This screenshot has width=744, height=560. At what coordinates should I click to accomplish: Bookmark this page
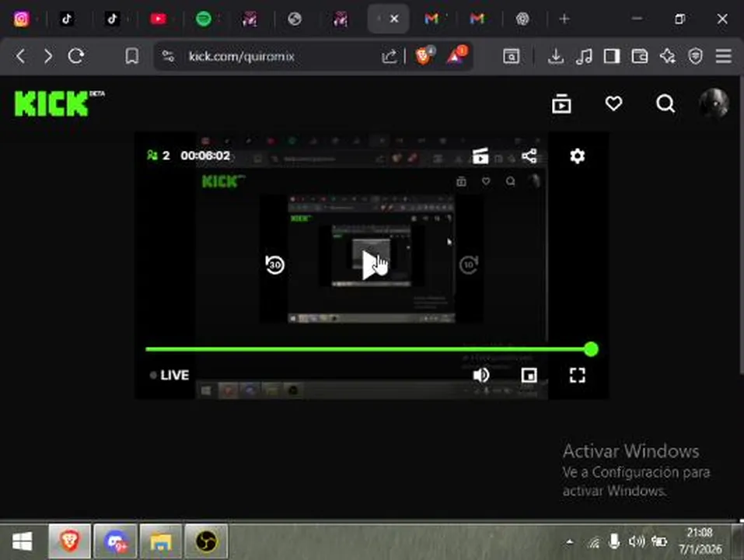pos(132,57)
